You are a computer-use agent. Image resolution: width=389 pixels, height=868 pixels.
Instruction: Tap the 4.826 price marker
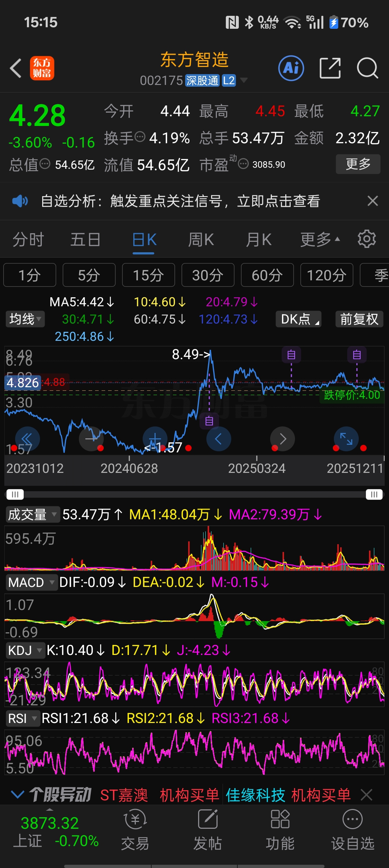[x=23, y=383]
